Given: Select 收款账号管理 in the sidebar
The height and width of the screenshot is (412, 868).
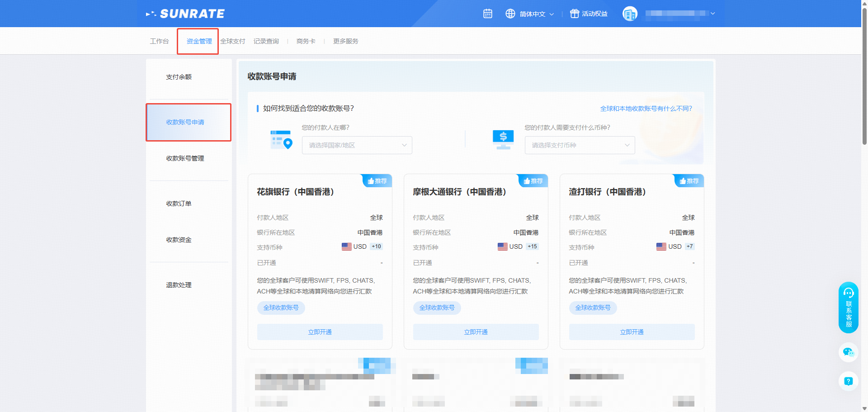Looking at the screenshot, I should tap(185, 158).
